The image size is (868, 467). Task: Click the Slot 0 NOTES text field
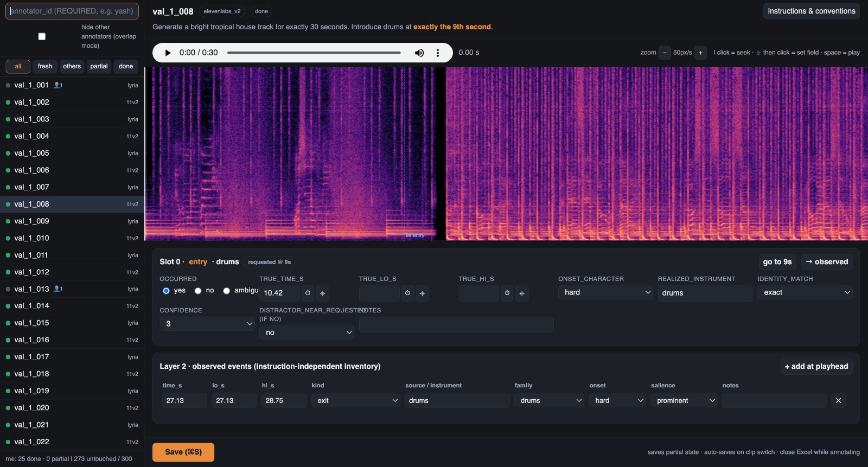[456, 324]
